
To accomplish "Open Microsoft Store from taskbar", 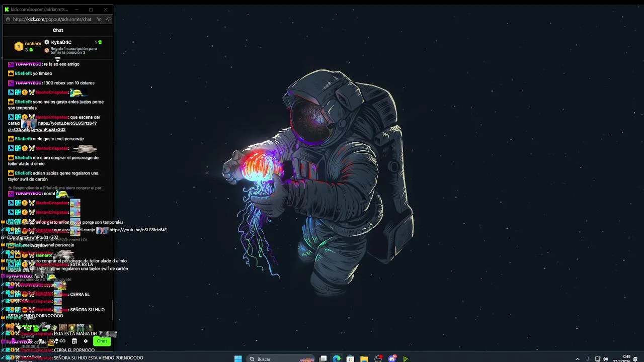I will (x=350, y=358).
